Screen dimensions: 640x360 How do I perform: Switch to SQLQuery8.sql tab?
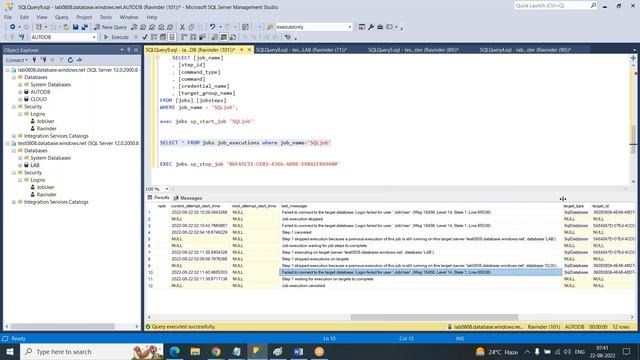(x=301, y=50)
